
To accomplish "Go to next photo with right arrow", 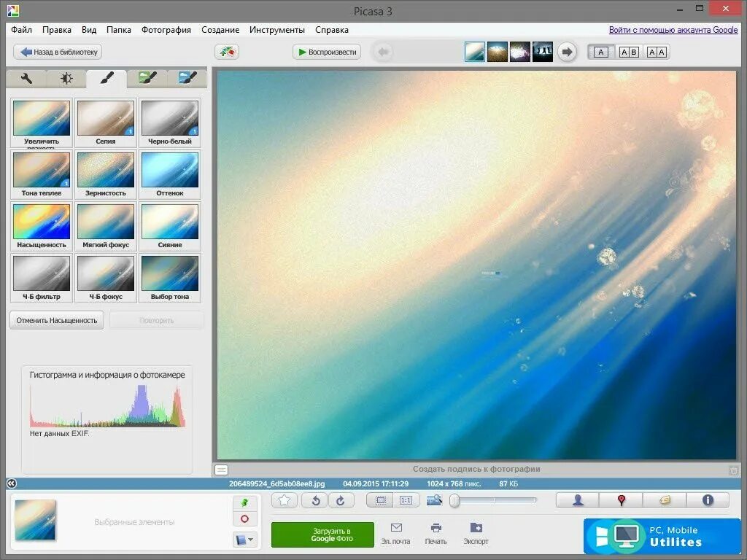I will (566, 52).
